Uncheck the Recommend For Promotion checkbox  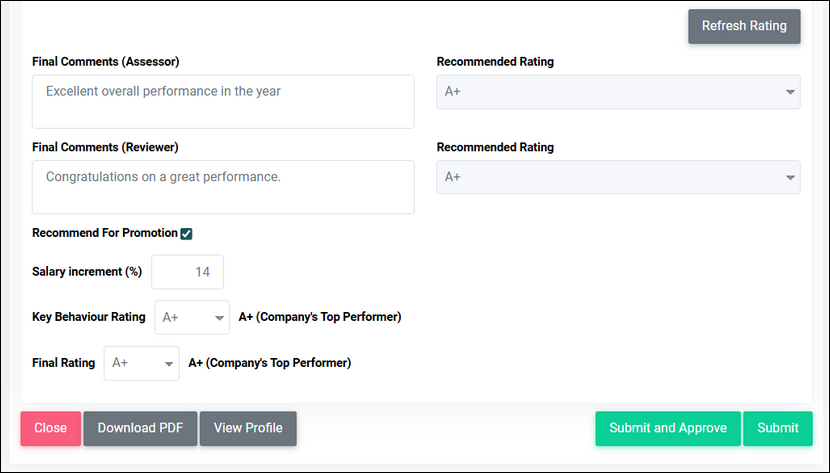click(186, 234)
